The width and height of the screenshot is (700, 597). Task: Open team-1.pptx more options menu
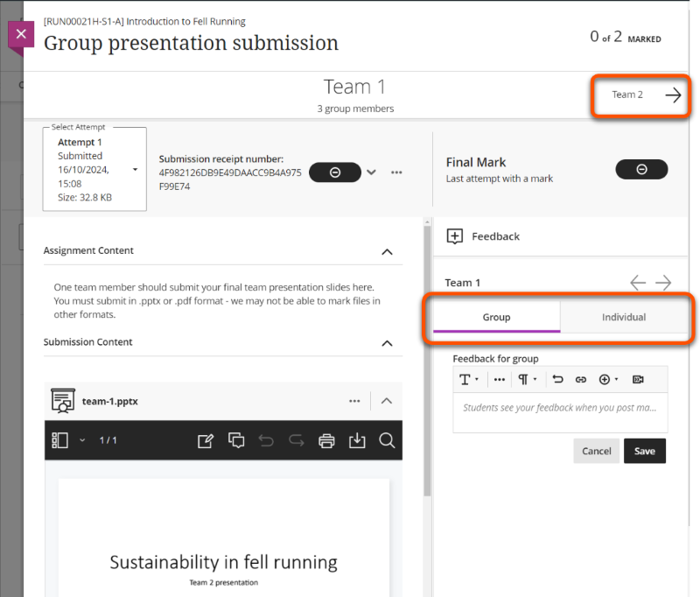(x=354, y=401)
